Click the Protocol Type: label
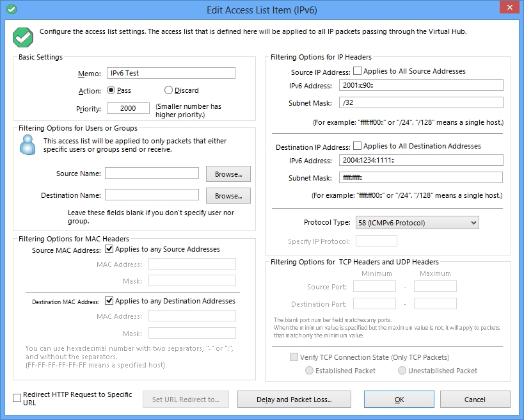The height and width of the screenshot is (420, 524). [x=327, y=222]
